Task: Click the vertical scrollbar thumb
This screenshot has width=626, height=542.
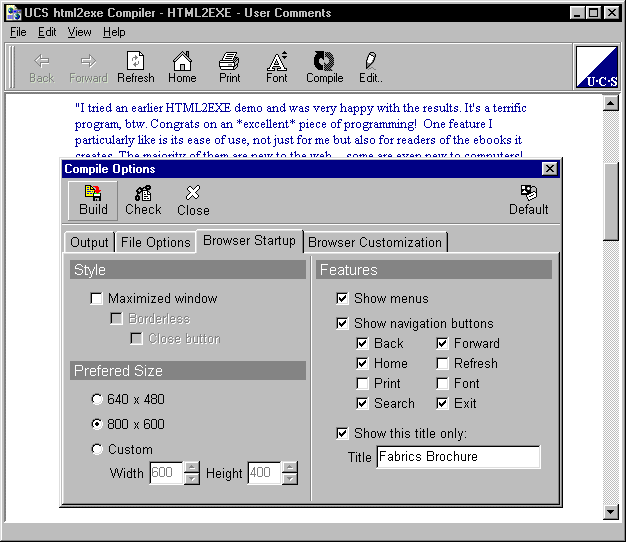Action: point(611,202)
